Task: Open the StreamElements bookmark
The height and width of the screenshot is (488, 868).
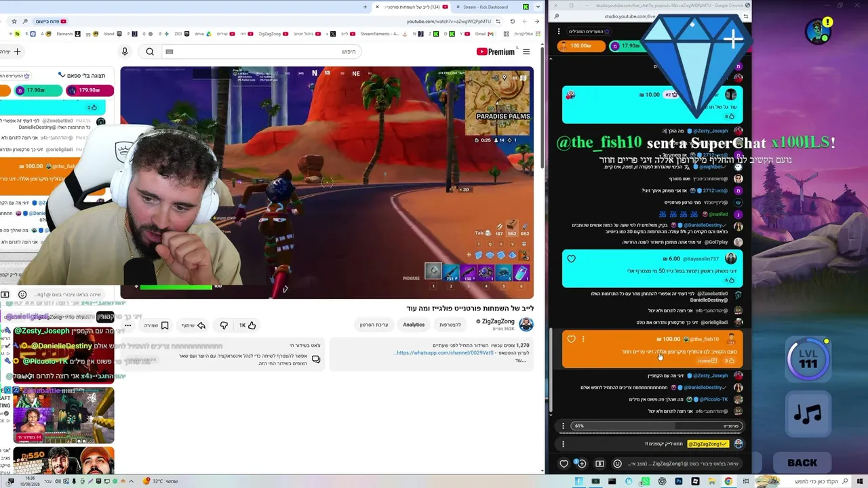Action: [x=382, y=33]
